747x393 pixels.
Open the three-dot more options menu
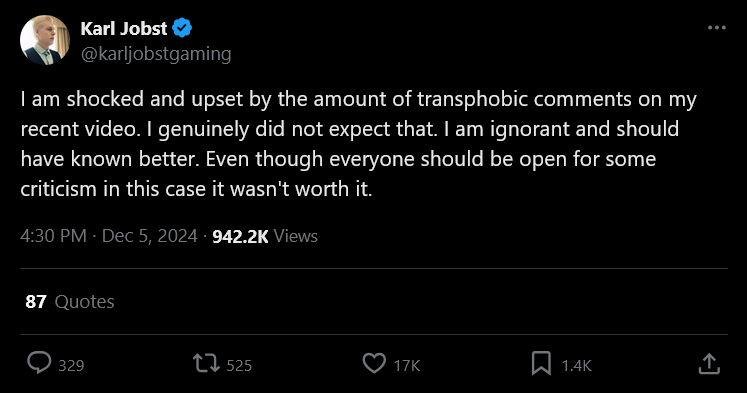(717, 28)
